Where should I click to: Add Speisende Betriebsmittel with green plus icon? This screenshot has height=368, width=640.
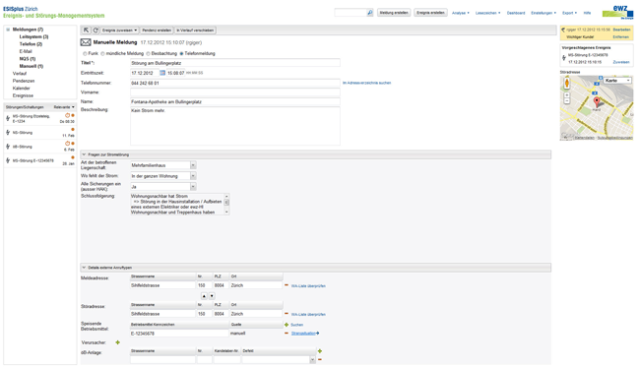pyautogui.click(x=286, y=325)
